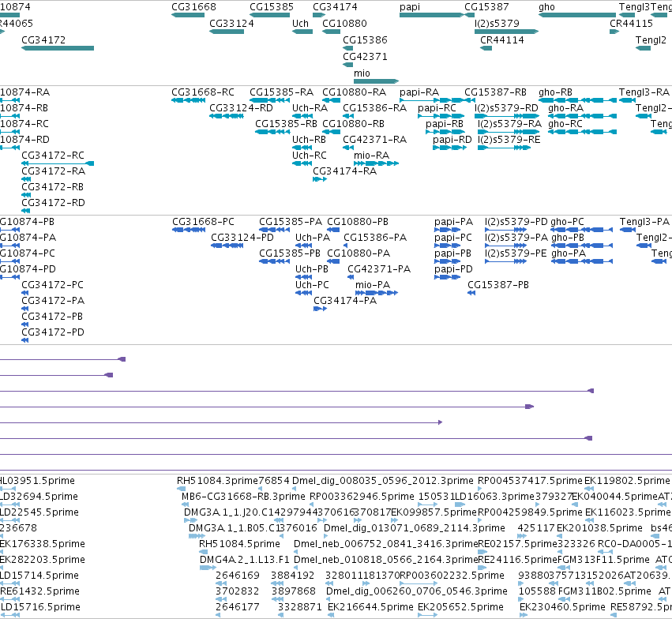Viewport: 672px width, 619px height.
Task: Click the papi-RC transcript label
Action: [437, 108]
